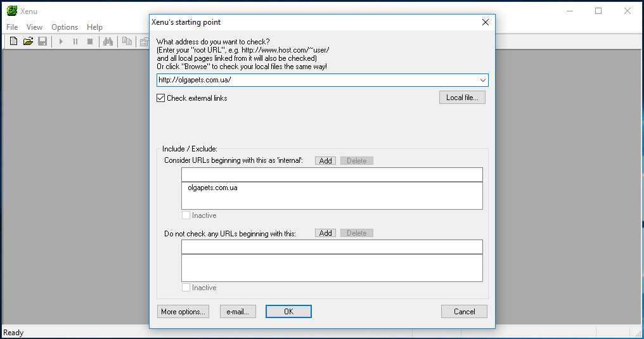Open the Options menu
The height and width of the screenshot is (339, 644).
(x=65, y=27)
